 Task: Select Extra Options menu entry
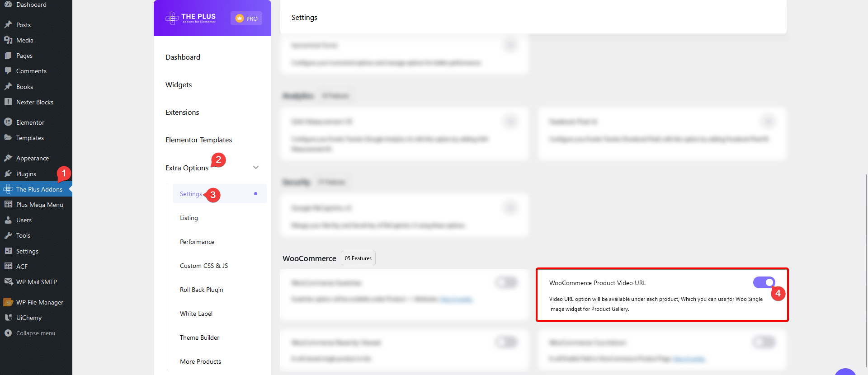187,168
